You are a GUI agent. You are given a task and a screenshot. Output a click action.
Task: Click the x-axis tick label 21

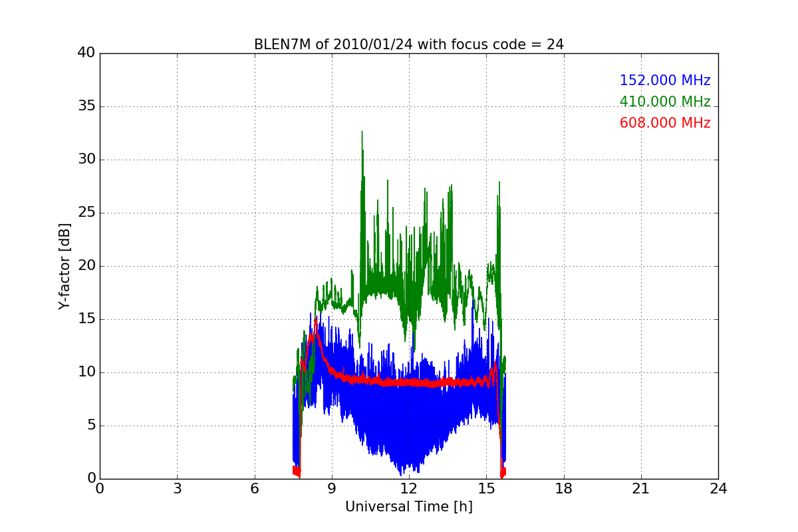tap(641, 488)
